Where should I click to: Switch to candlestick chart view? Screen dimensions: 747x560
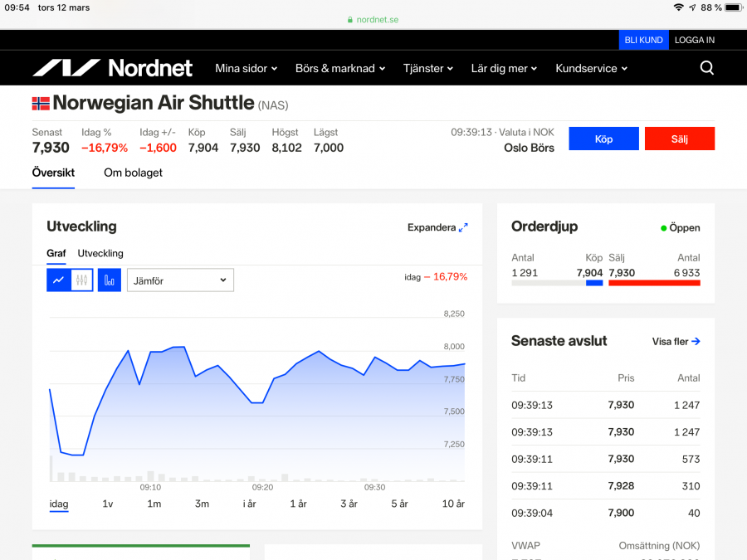pos(81,280)
